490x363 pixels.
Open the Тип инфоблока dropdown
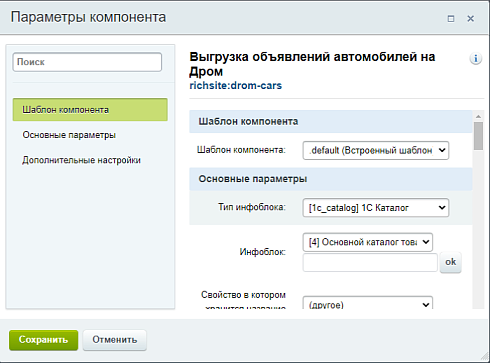(x=376, y=208)
